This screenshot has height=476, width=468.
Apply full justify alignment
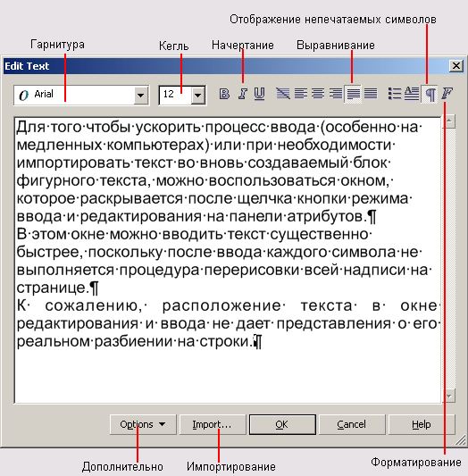click(x=353, y=94)
